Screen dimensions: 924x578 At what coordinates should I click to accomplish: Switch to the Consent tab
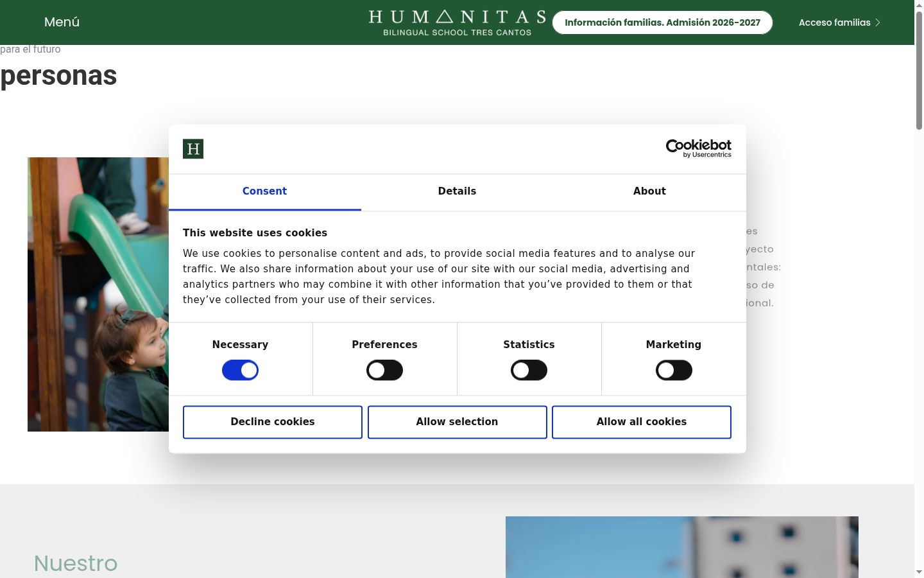(264, 191)
